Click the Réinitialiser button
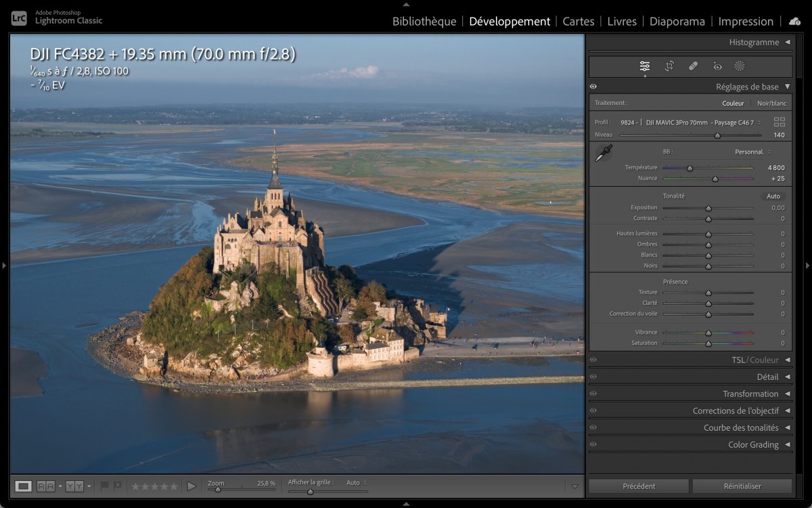Image resolution: width=812 pixels, height=508 pixels. click(x=742, y=486)
